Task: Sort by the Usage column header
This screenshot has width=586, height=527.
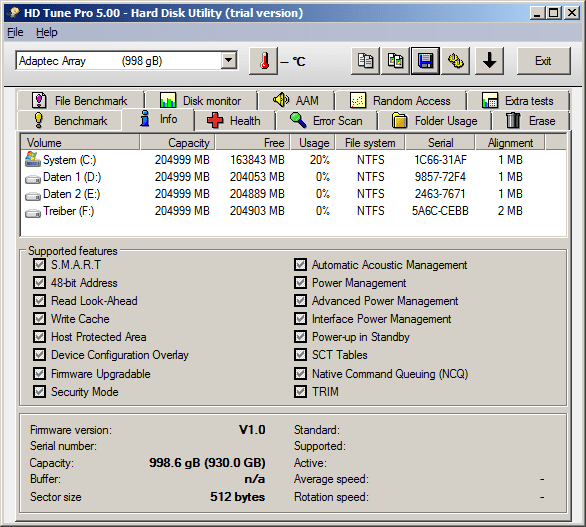Action: click(312, 143)
